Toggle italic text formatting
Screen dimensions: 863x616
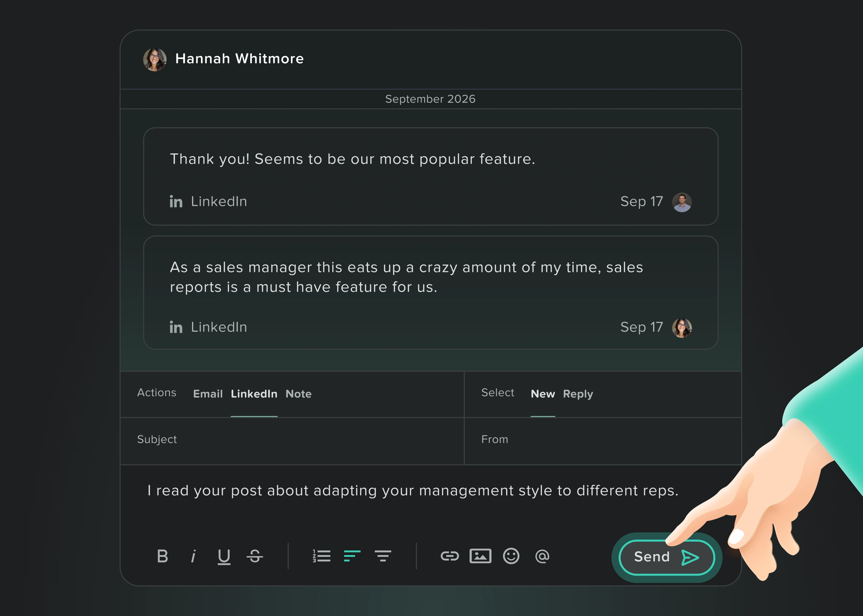(x=193, y=557)
